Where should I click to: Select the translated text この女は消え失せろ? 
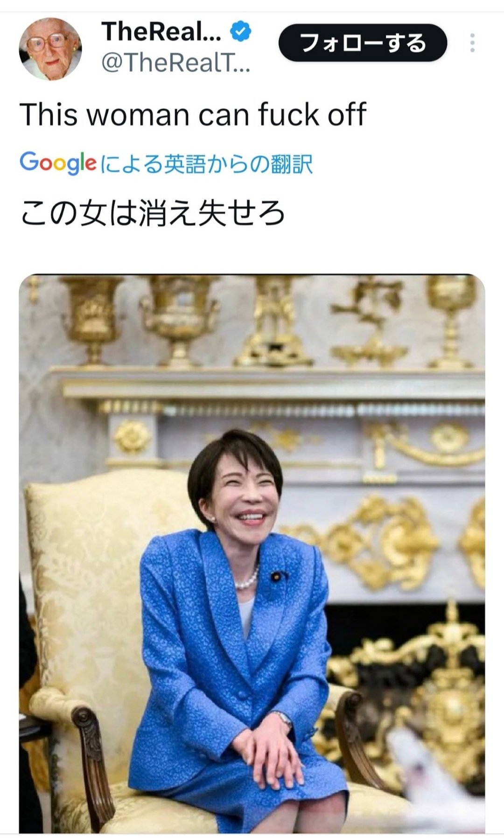coord(153,213)
